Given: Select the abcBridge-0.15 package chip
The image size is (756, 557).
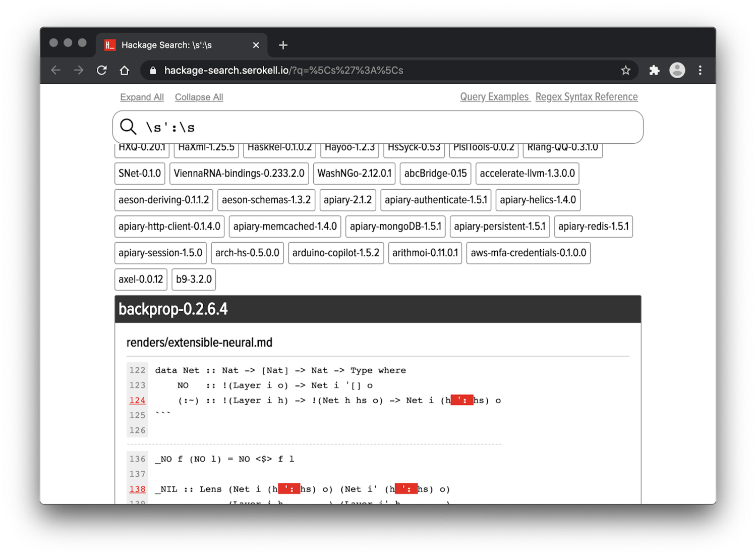Looking at the screenshot, I should (436, 174).
